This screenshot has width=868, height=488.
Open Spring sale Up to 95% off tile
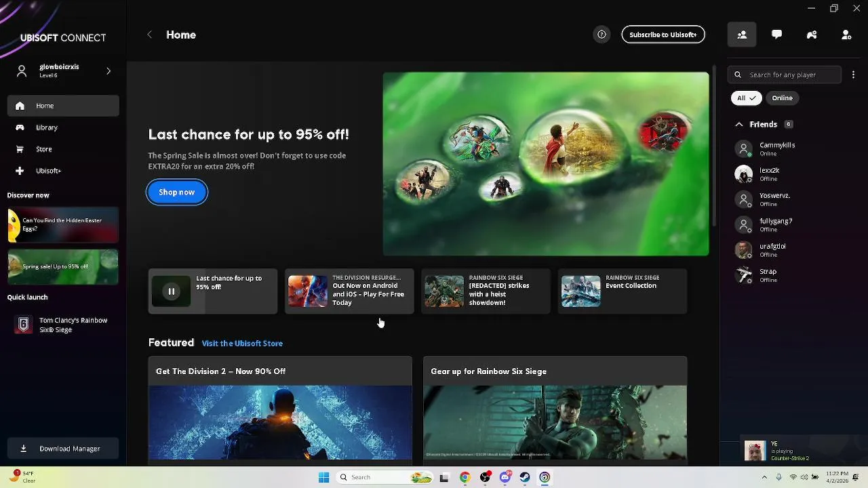(63, 267)
